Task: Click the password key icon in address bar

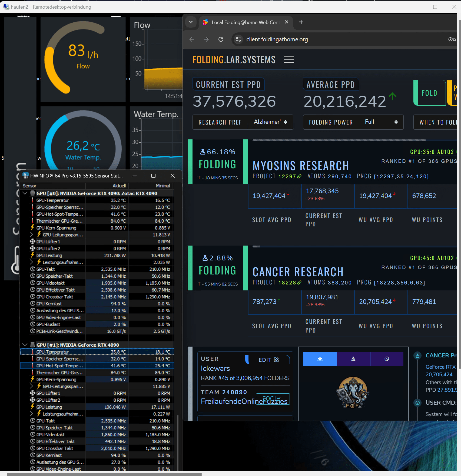Action: (x=452, y=39)
